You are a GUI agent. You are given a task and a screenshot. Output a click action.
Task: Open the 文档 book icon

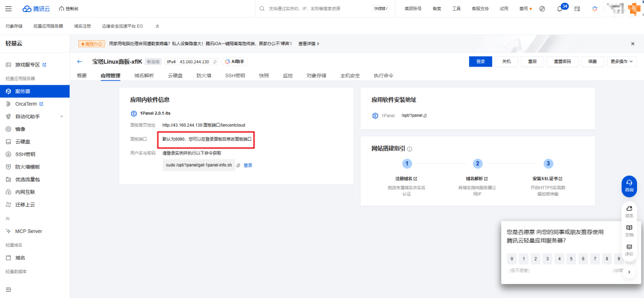629,230
